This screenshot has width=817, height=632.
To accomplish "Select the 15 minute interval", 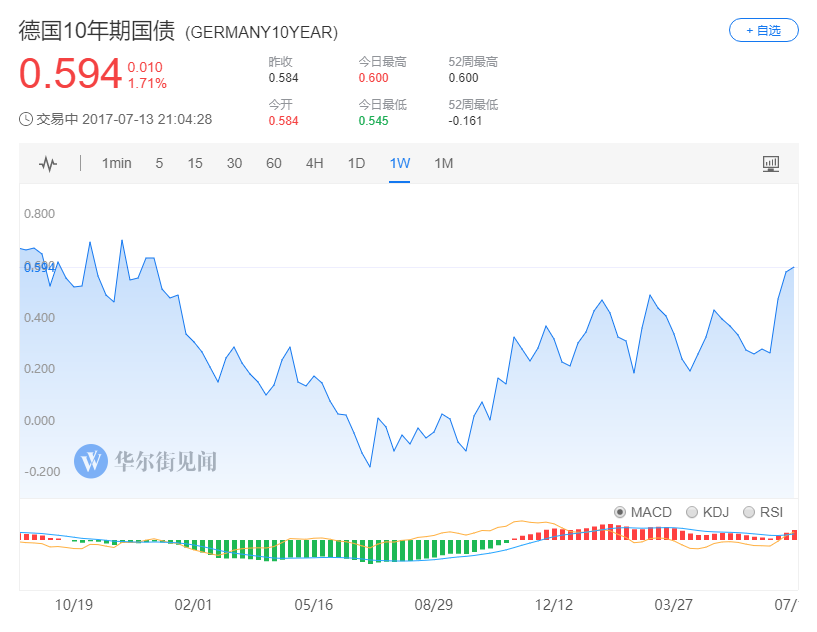I will (195, 164).
